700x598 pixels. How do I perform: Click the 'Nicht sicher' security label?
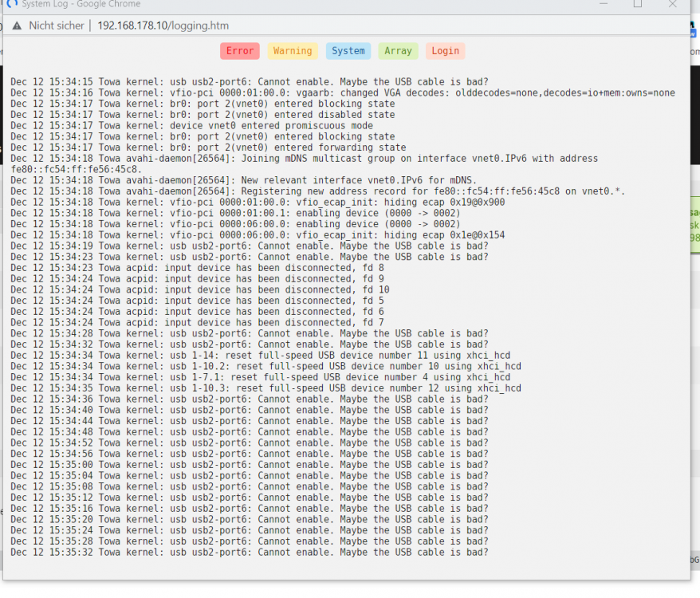point(57,26)
